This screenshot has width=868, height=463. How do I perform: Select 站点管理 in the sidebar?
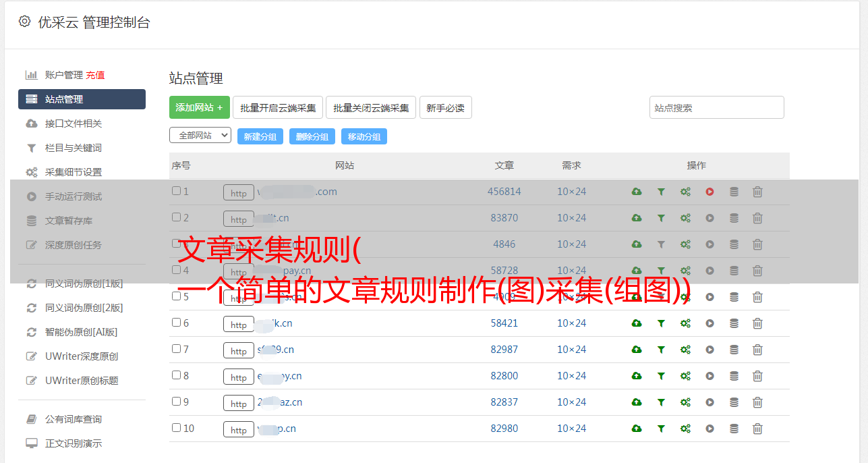point(82,99)
